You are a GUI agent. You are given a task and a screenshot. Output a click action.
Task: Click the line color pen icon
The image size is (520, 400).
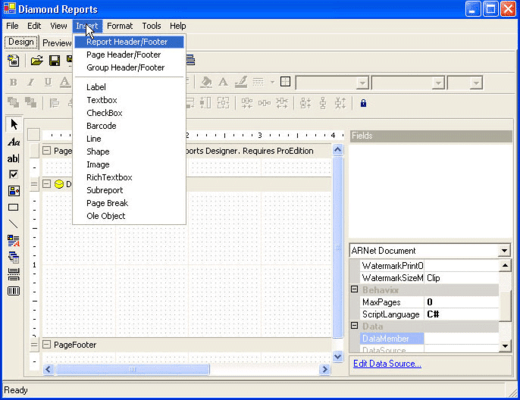click(x=241, y=82)
